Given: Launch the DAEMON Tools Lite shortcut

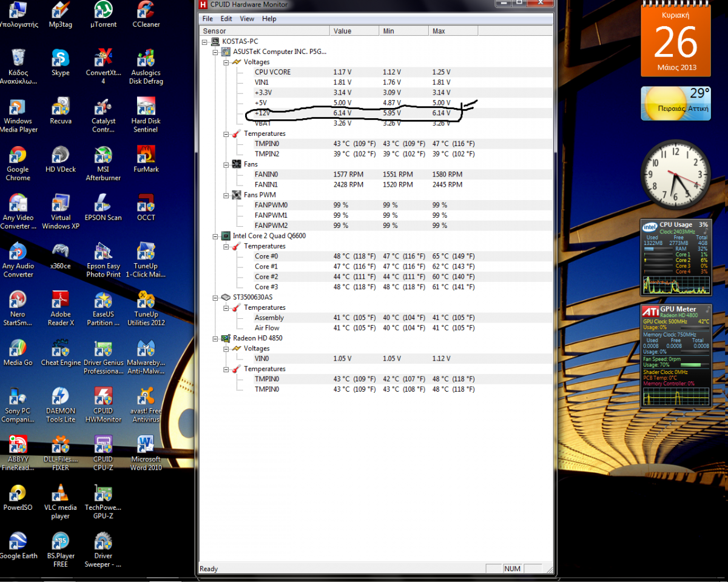Looking at the screenshot, I should [x=61, y=404].
